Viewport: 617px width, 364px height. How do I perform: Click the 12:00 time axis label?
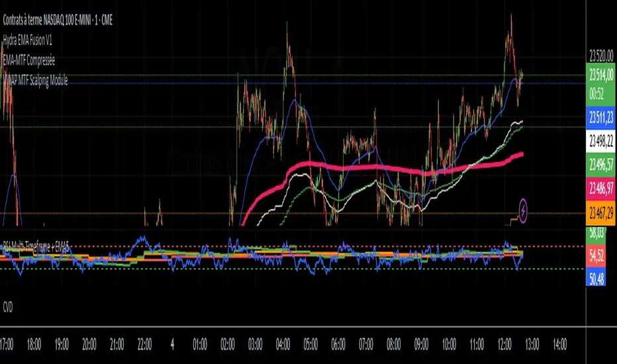click(x=504, y=345)
